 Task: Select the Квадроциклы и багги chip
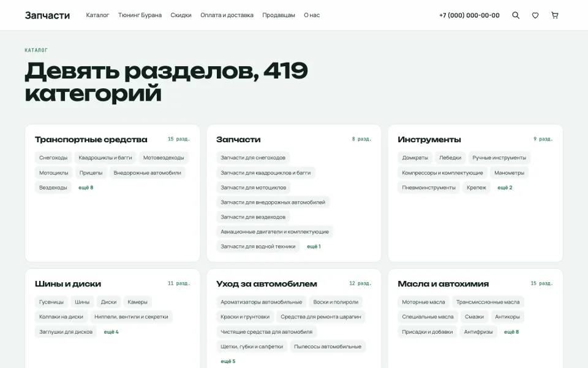pyautogui.click(x=105, y=158)
